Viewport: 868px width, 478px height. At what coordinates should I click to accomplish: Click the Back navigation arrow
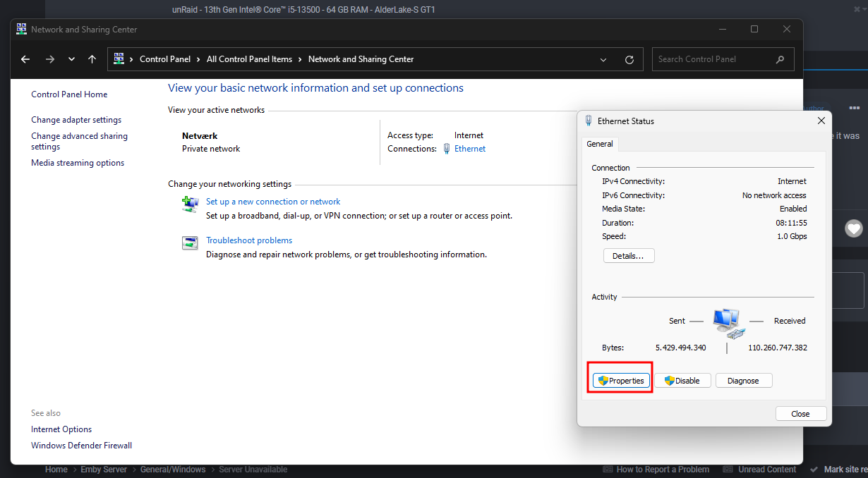click(x=25, y=59)
